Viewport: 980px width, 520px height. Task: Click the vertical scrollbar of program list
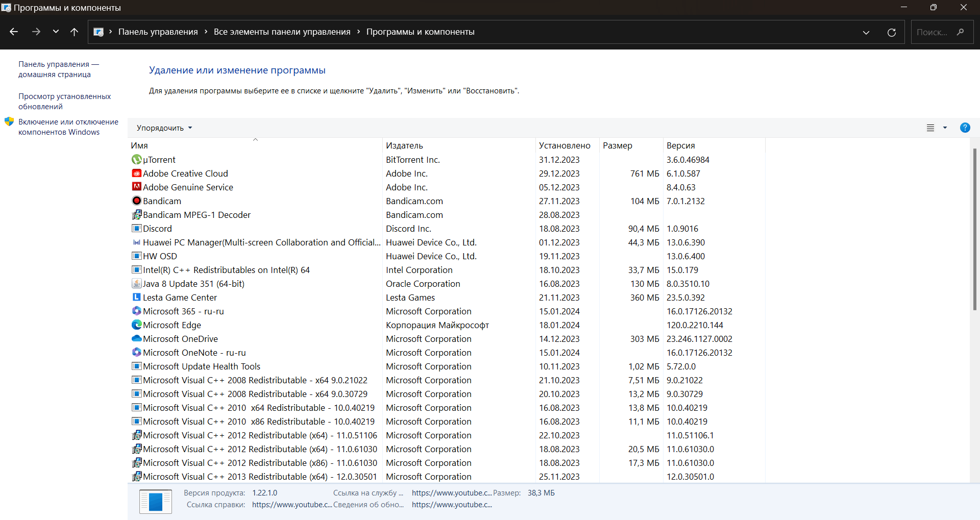(975, 230)
